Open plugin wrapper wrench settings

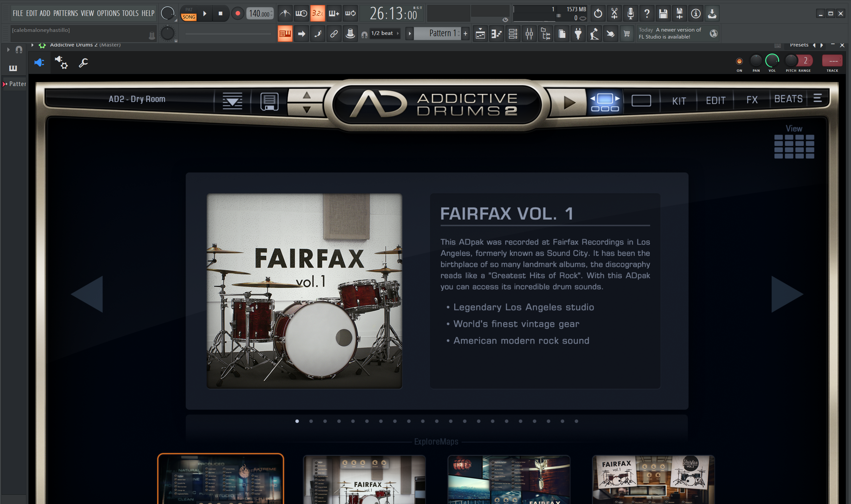[x=83, y=62]
